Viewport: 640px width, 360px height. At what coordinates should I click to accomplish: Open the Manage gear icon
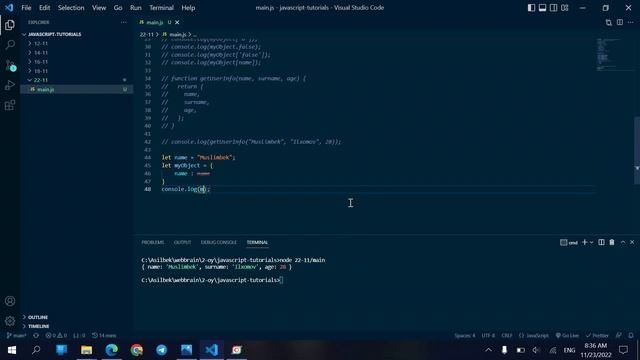(x=10, y=321)
